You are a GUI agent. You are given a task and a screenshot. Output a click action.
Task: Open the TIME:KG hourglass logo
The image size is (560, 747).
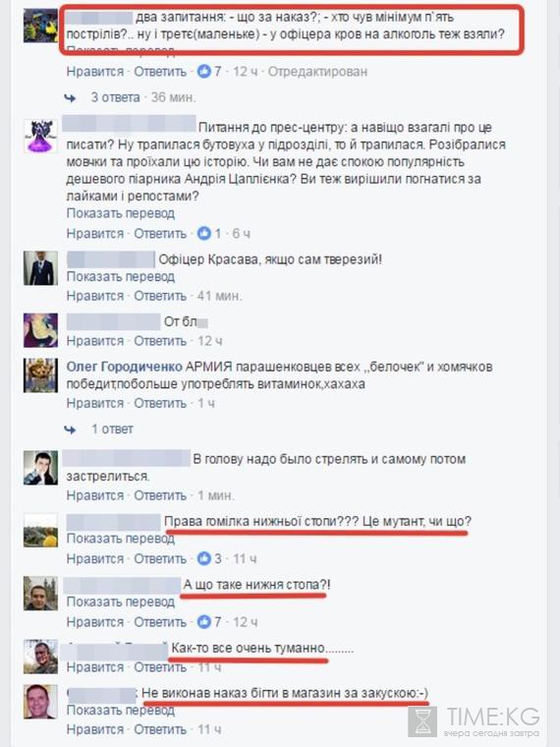pyautogui.click(x=422, y=721)
